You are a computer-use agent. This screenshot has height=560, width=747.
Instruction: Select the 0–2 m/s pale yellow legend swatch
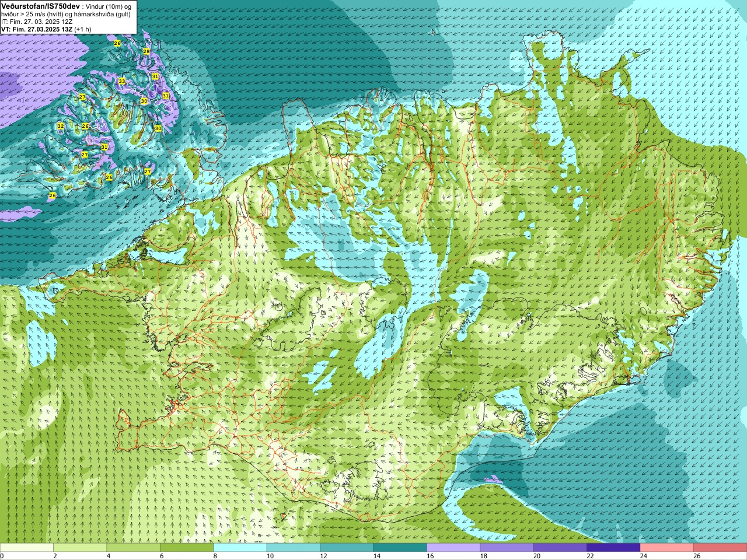27,548
